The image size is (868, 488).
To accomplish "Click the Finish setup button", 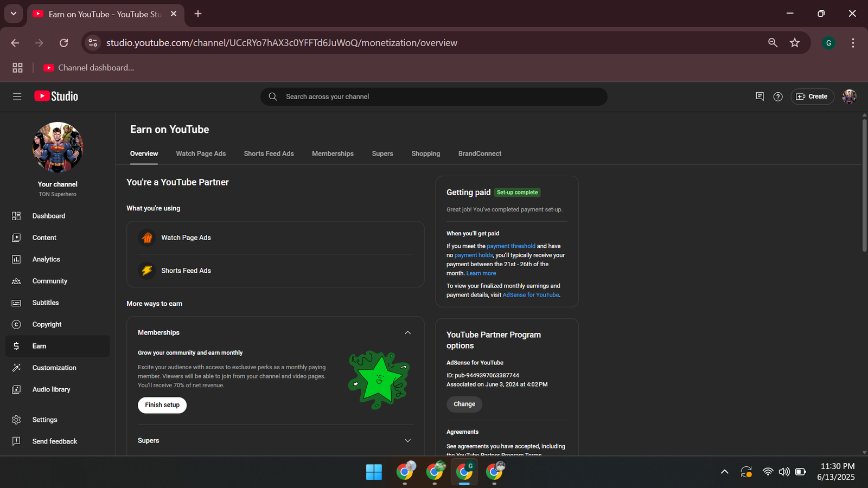I will tap(162, 405).
